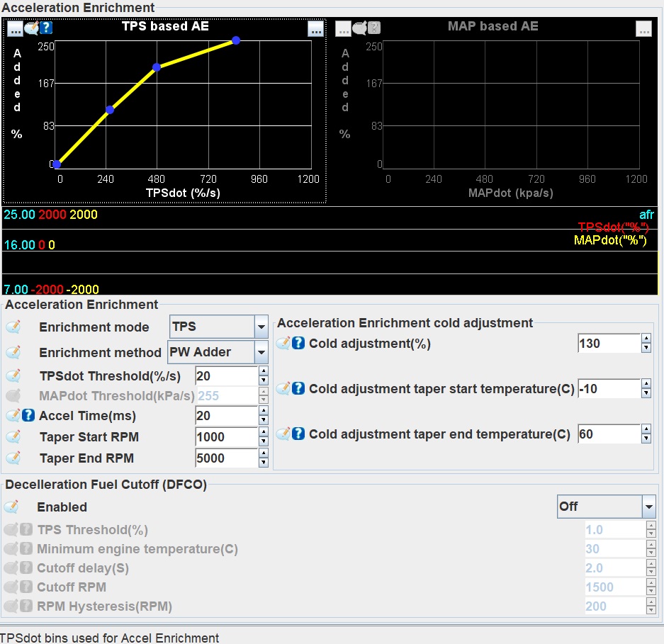Click the '7.00' afr minimum value
Screen dimensions: 664x644
16,290
